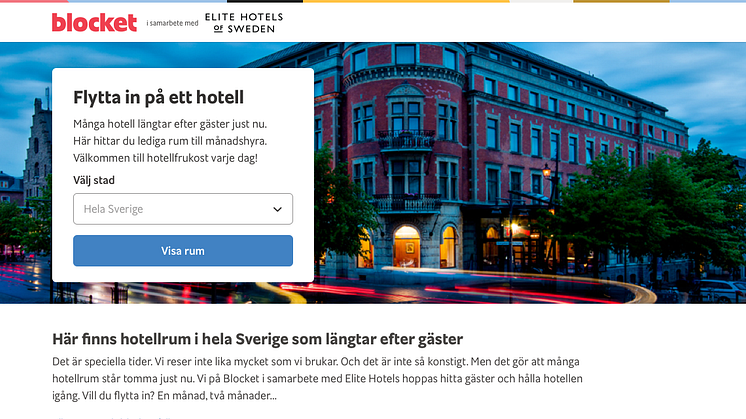Screen dimensions: 746x419
Task: Click the paragraph starting 'Det är speciella tider'
Action: click(317, 379)
